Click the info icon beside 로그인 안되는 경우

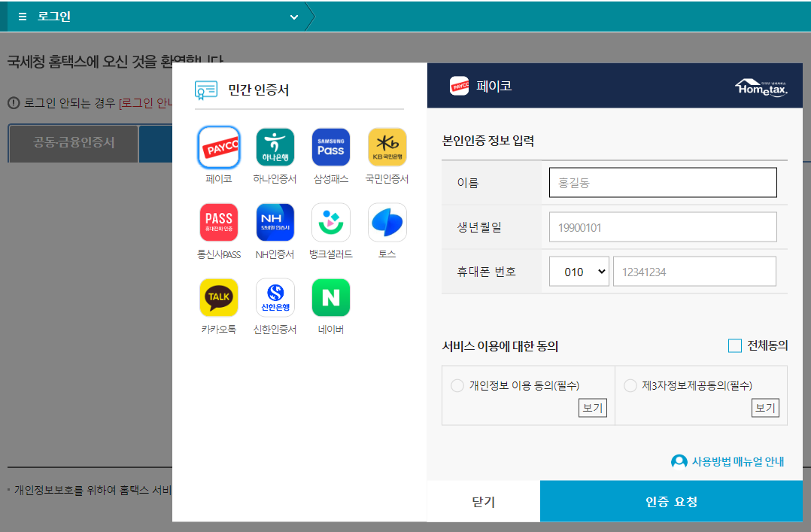coord(14,103)
